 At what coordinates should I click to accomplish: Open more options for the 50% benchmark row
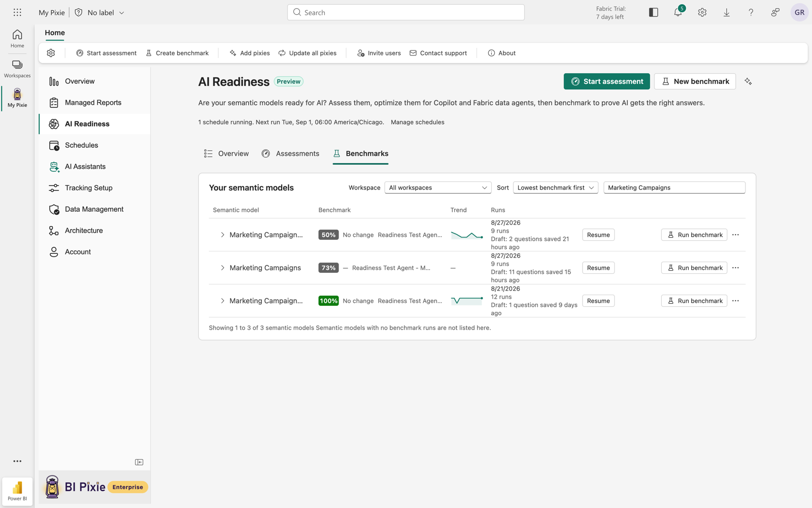click(x=735, y=235)
